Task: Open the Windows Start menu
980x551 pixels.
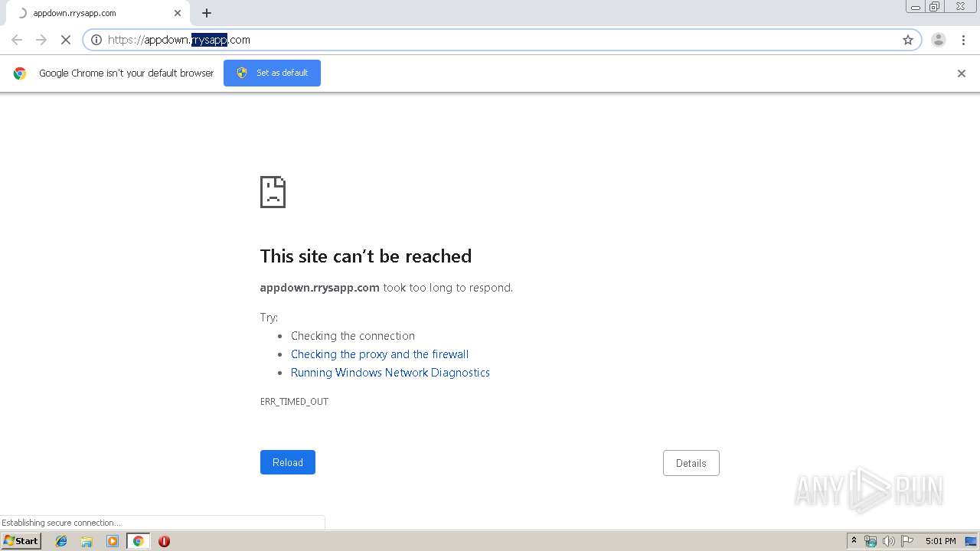Action: pyautogui.click(x=21, y=541)
